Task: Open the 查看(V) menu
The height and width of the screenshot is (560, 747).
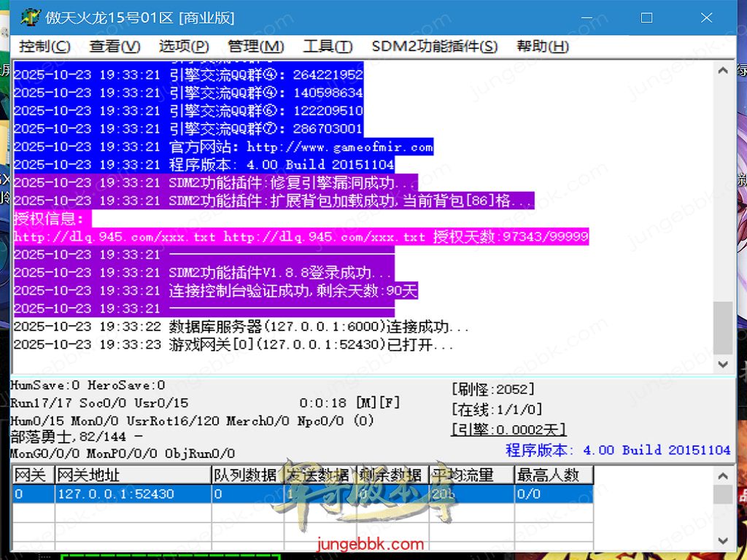Action: 115,47
